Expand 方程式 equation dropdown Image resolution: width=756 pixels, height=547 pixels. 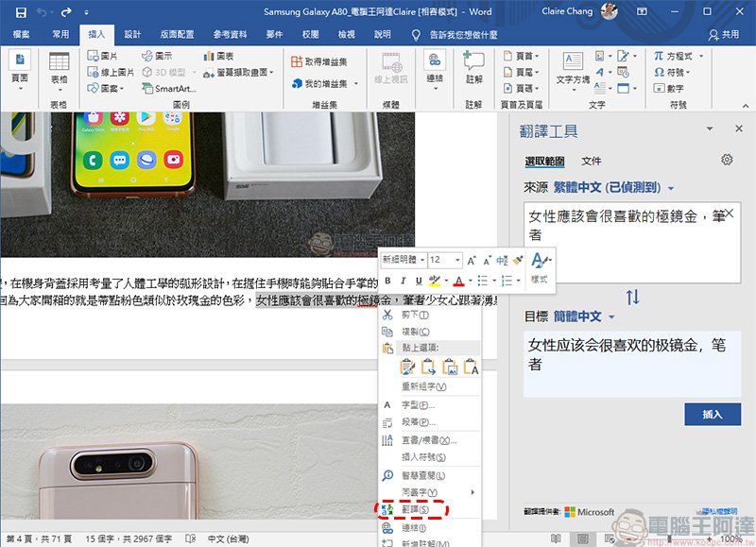pos(701,56)
